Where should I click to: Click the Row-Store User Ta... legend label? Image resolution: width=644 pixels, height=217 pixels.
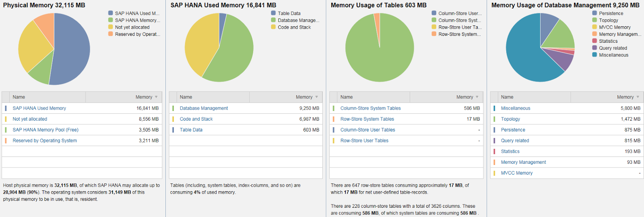pyautogui.click(x=460, y=27)
